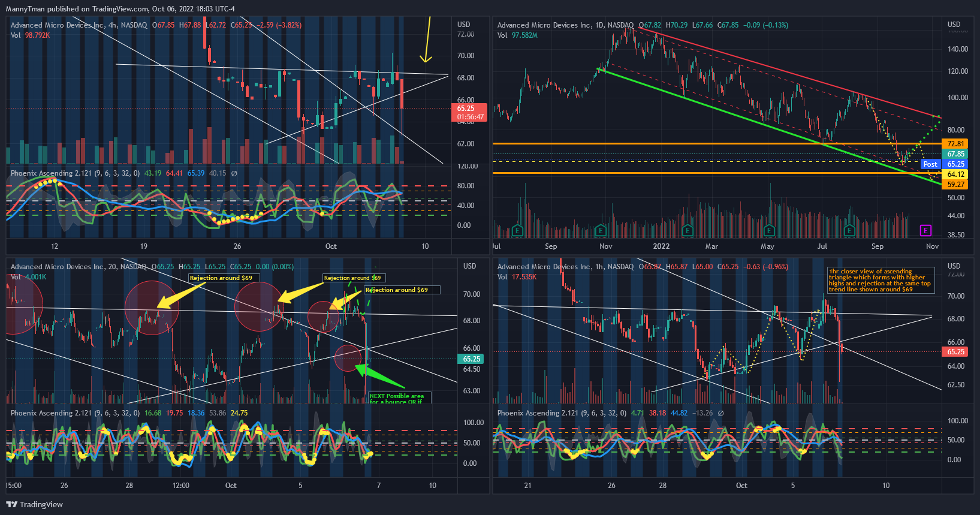980x515 pixels.
Task: Click the earnings E marker between 2022 and Mar
Action: click(687, 230)
